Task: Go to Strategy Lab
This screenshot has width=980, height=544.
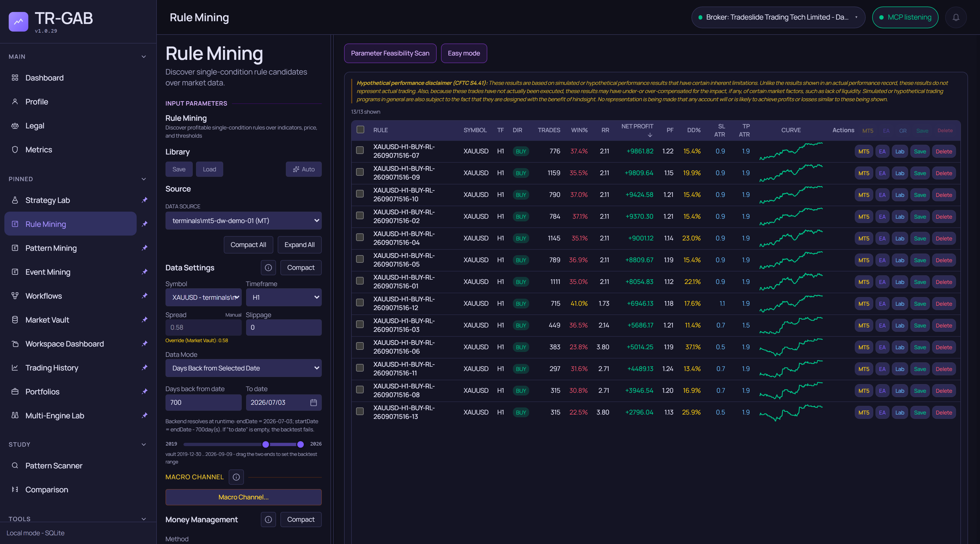Action: (71, 200)
